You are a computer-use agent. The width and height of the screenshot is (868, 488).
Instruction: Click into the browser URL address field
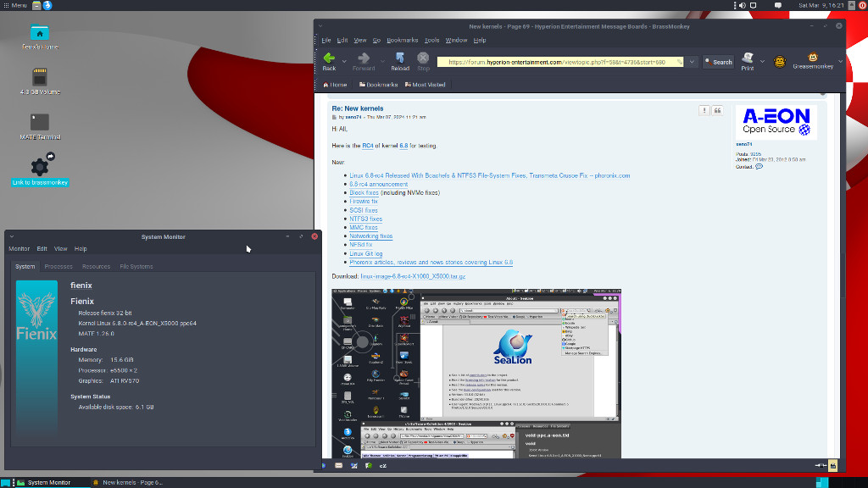559,62
